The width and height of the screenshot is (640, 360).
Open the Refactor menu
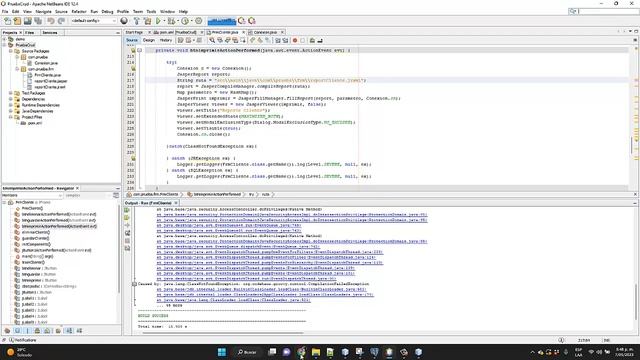(x=79, y=11)
